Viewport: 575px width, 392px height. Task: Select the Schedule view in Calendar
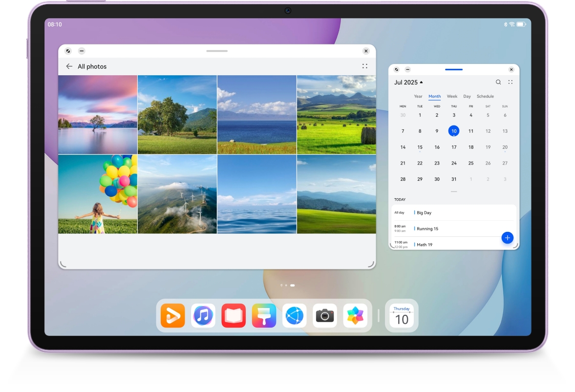(485, 96)
